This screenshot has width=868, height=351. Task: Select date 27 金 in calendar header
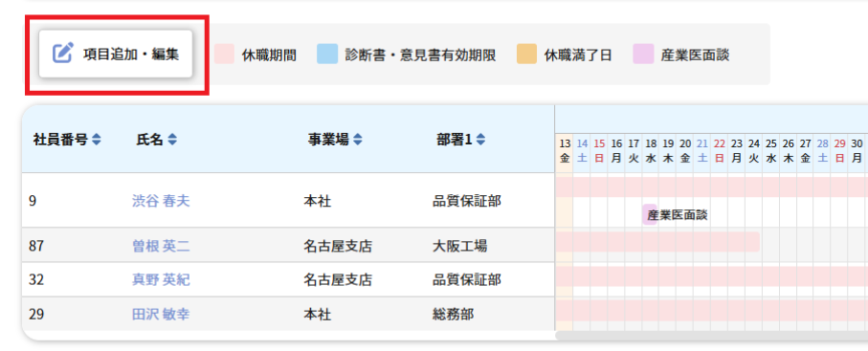806,150
